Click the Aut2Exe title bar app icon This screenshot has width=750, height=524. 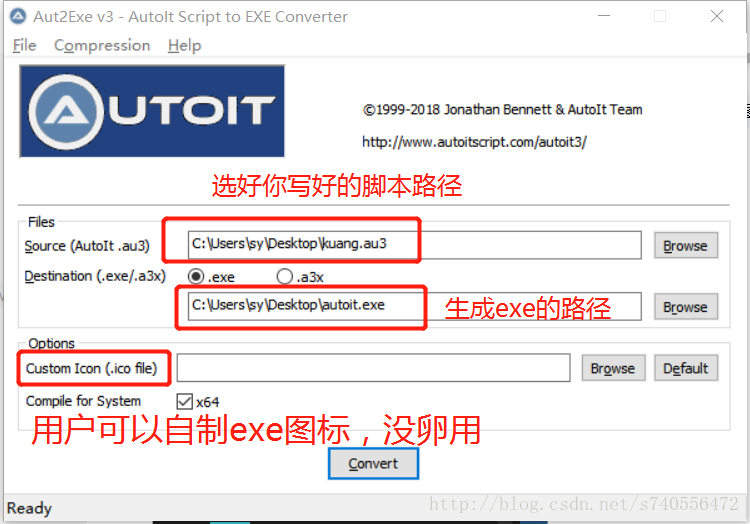click(x=18, y=16)
